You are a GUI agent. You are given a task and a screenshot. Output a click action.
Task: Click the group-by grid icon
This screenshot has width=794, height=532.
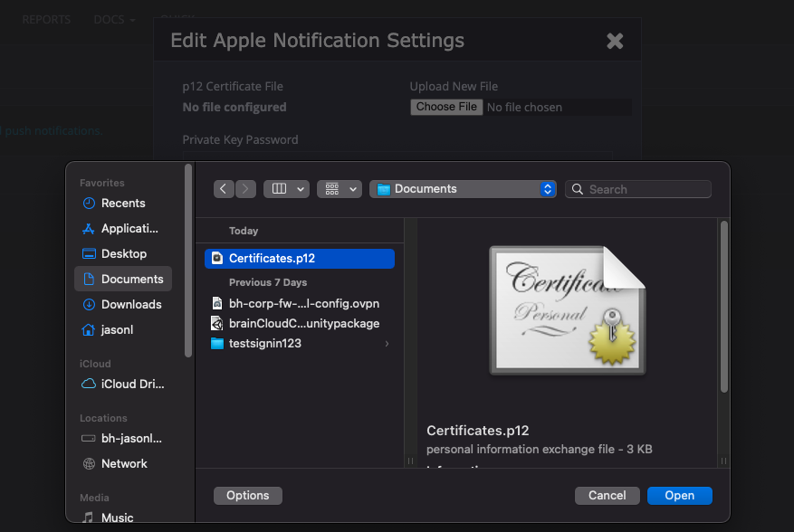tap(332, 189)
